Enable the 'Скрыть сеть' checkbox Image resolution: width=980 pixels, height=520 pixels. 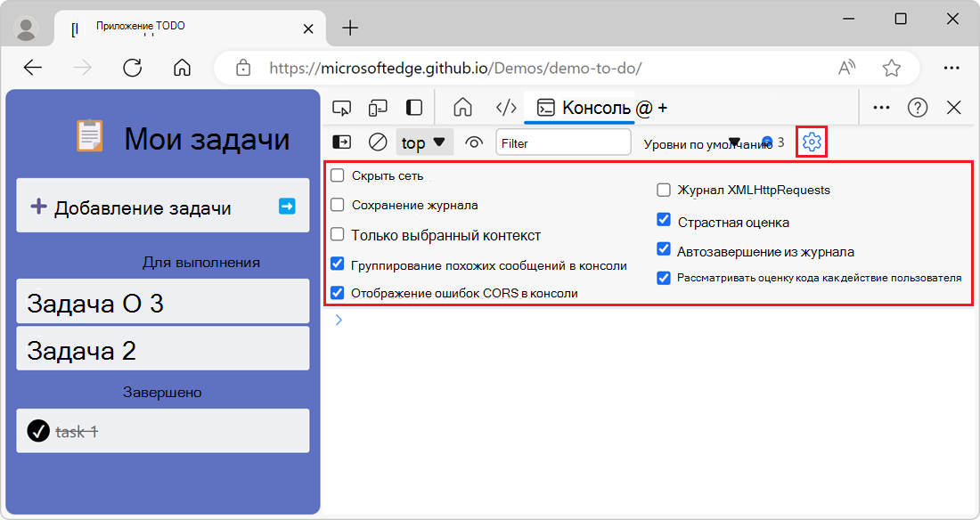coord(337,175)
